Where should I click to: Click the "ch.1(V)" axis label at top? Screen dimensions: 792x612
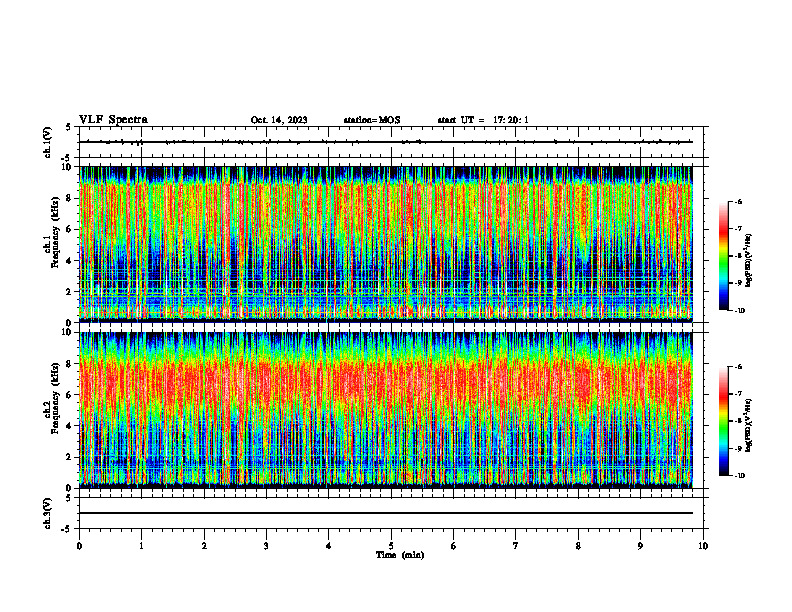[47, 142]
